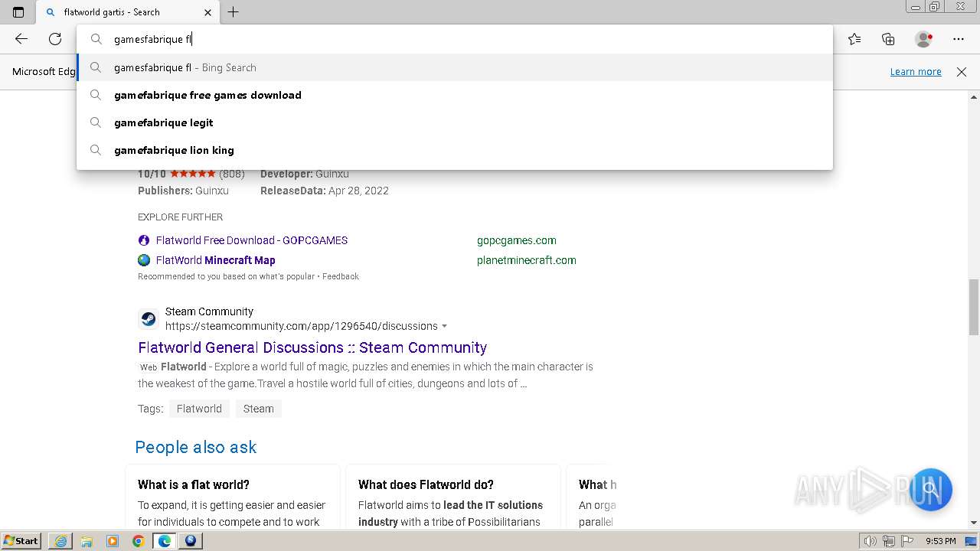Open the Flatworld Free Download - GOPCGAMES link
The width and height of the screenshot is (980, 551).
click(252, 240)
